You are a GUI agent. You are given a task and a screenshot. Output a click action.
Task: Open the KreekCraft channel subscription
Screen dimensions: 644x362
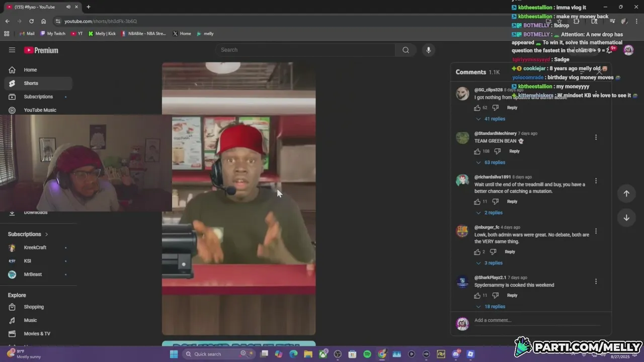[38, 247]
